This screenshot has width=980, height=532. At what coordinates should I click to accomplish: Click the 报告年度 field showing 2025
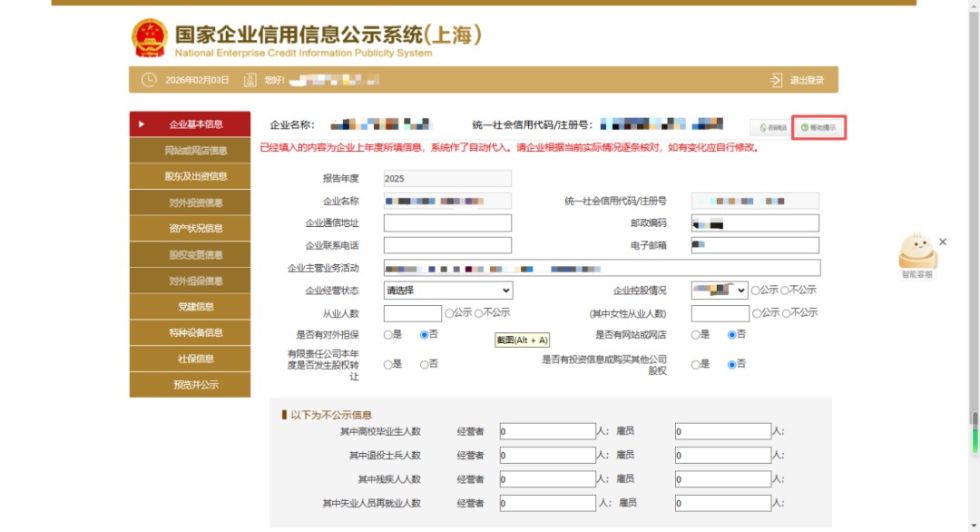(447, 178)
